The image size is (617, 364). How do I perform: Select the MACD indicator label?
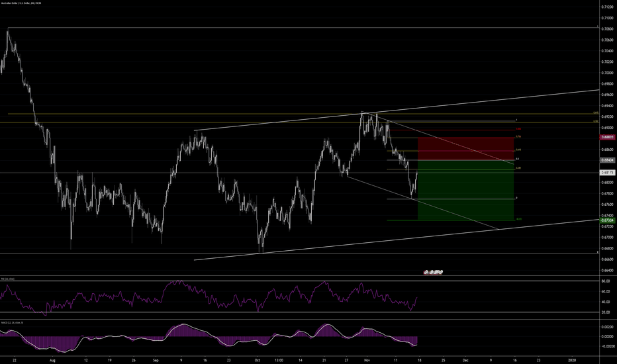12,322
